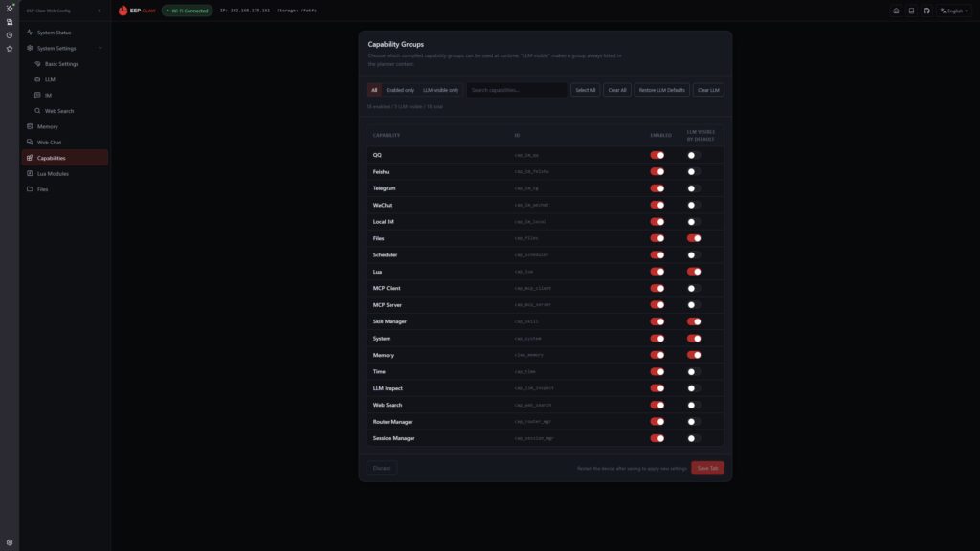980x551 pixels.
Task: Turn off LLM visible for Files
Action: (x=694, y=238)
